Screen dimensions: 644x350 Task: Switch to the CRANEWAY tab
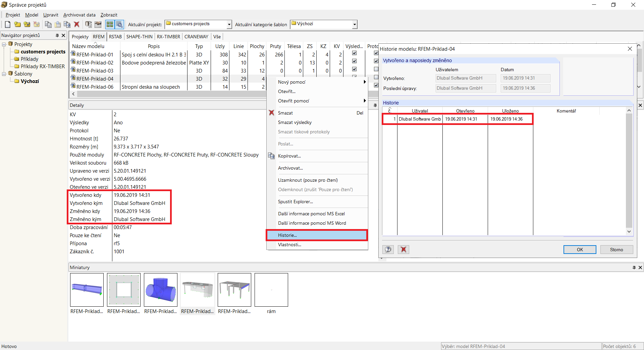point(196,37)
